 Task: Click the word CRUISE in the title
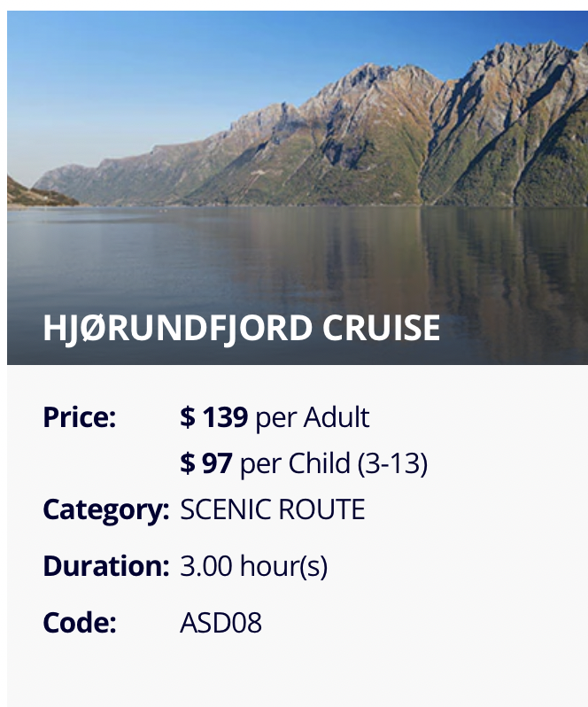(381, 328)
